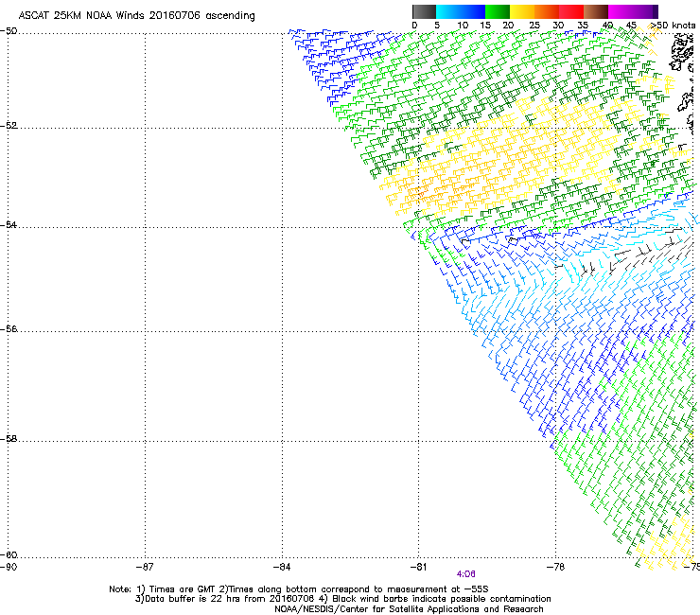This screenshot has width=700, height=615.
Task: Click the '>50 knots' legend label
Action: coord(673,26)
